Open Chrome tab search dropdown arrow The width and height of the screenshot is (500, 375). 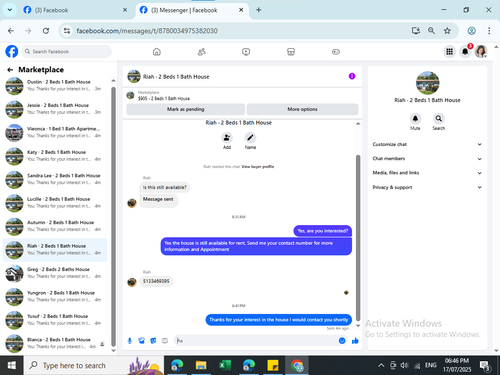pyautogui.click(x=10, y=10)
